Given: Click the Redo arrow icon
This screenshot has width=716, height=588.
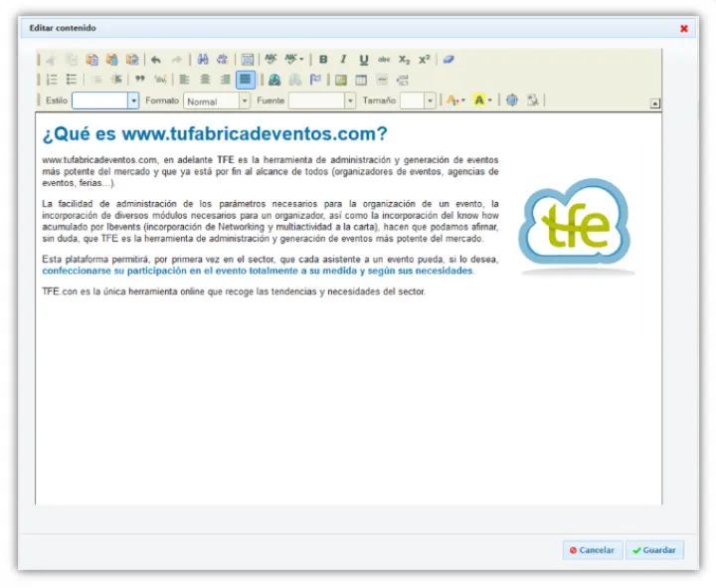Looking at the screenshot, I should pyautogui.click(x=176, y=60).
